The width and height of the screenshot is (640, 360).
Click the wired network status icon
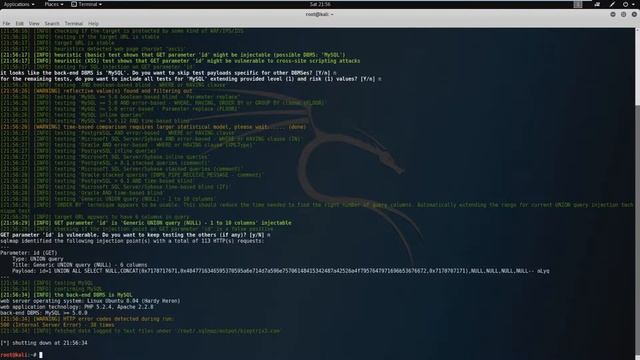click(598, 4)
